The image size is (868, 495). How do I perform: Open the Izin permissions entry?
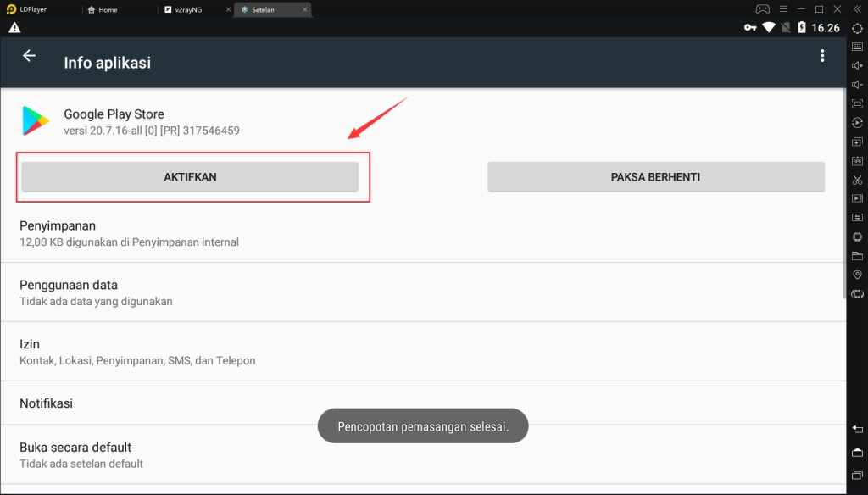(x=423, y=352)
